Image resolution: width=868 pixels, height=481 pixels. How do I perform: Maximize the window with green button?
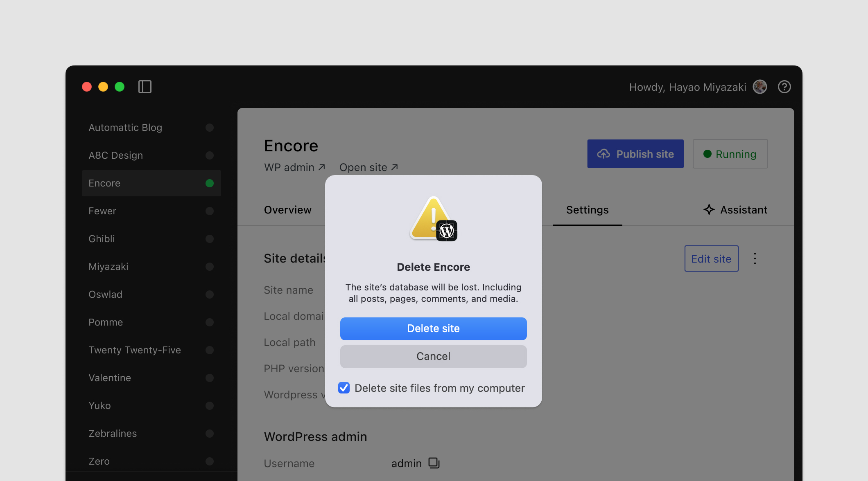[x=120, y=87]
